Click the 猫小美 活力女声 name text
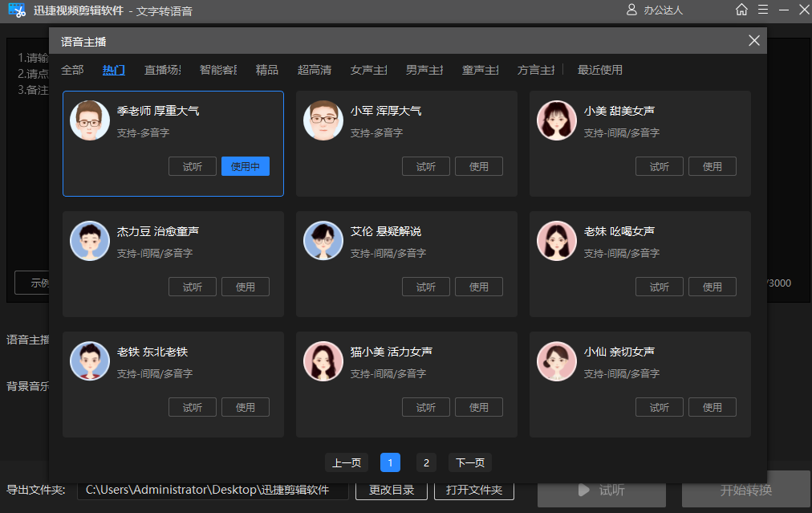The height and width of the screenshot is (513, 812). coord(392,352)
